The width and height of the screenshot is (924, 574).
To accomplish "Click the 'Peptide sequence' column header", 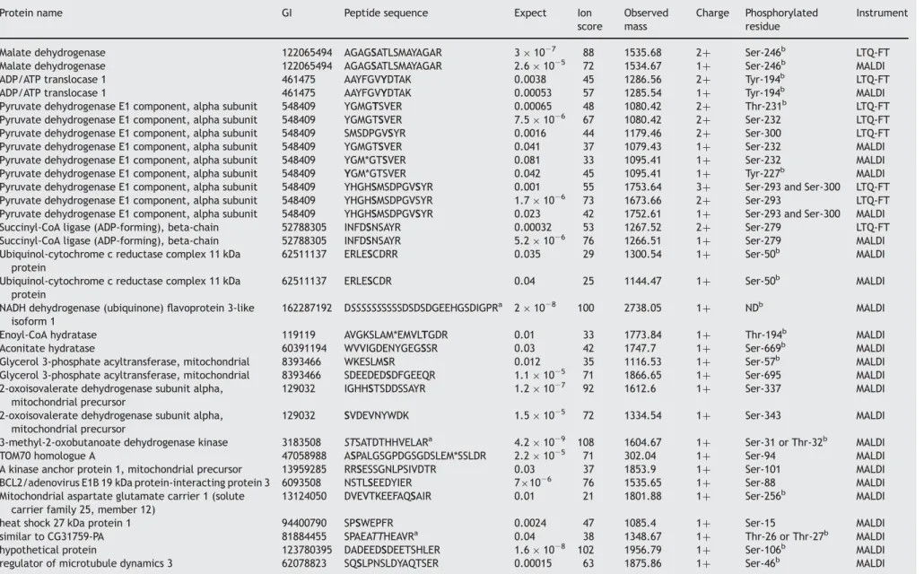I will point(386,13).
